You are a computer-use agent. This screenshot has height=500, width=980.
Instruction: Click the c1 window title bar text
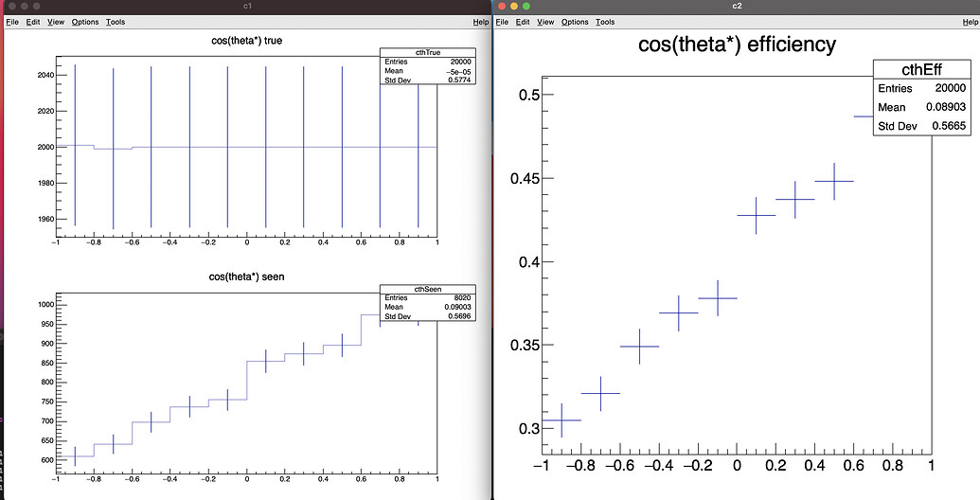click(x=247, y=7)
